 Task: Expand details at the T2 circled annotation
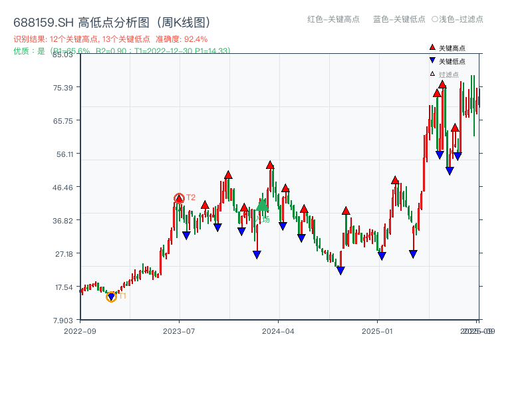[178, 197]
